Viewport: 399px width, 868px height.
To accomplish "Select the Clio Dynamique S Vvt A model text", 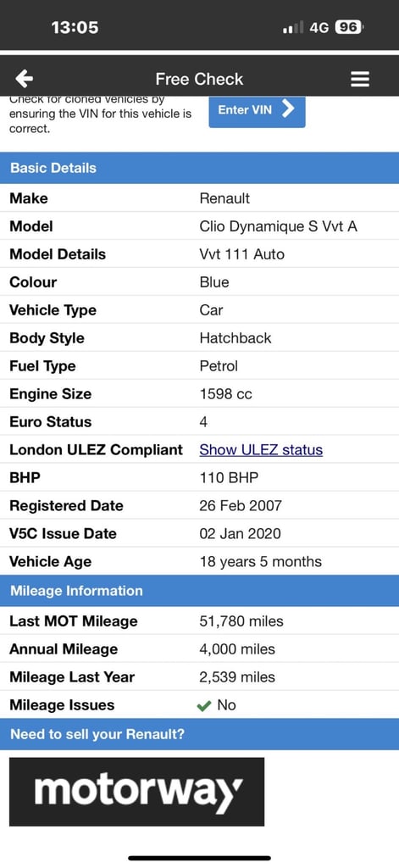I will pos(278,226).
